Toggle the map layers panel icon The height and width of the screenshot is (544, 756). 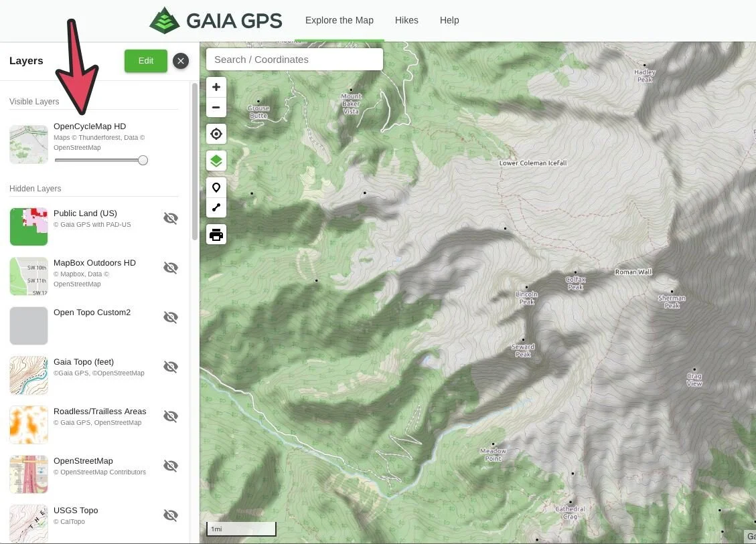click(x=216, y=161)
